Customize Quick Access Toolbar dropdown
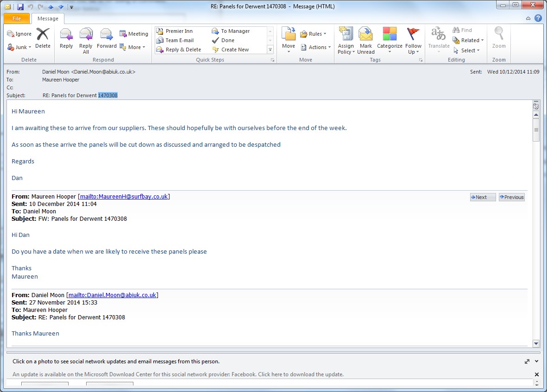547x392 pixels. 71,7
